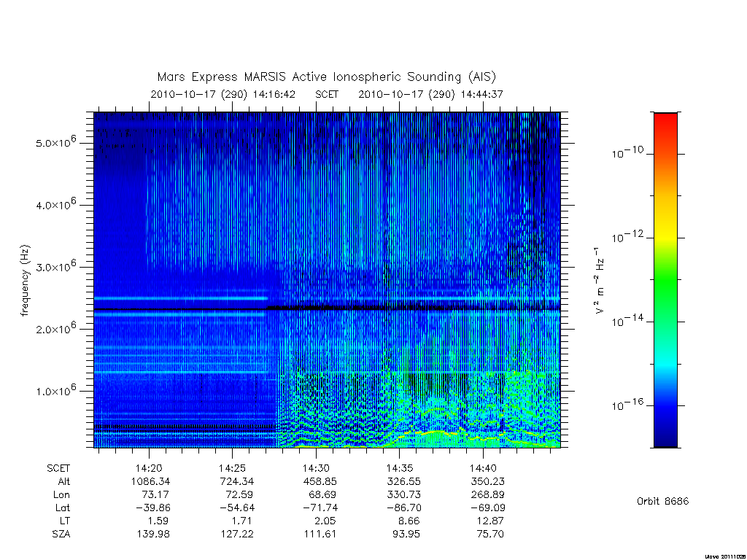The width and height of the screenshot is (747, 560).
Task: Click altitude value 326.55
Action: [x=403, y=481]
